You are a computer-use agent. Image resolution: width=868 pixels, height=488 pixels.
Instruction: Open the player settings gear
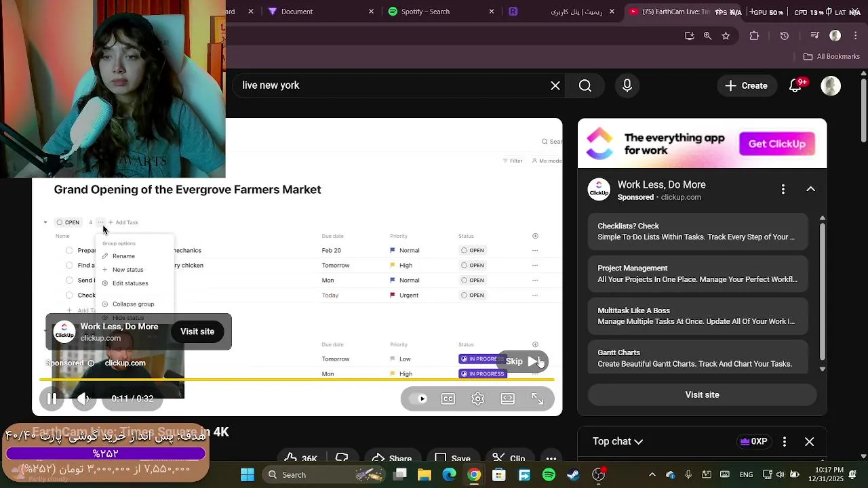click(x=478, y=399)
